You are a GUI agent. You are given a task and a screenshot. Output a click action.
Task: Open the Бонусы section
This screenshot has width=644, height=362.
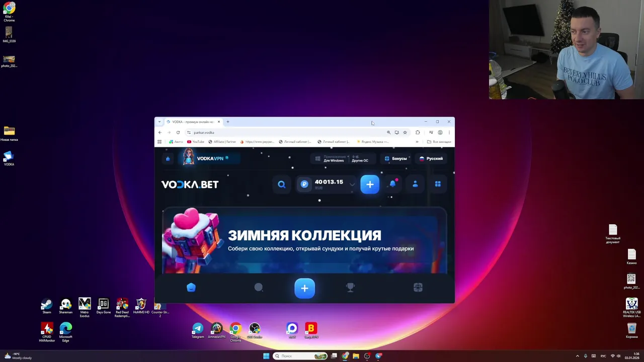(395, 159)
